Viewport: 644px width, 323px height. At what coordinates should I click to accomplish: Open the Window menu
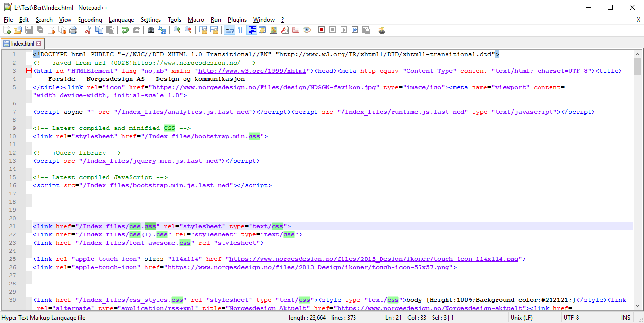[x=264, y=20]
